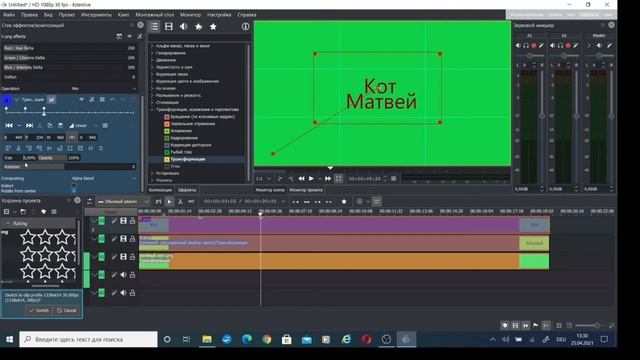Lock the topmost video track
The width and height of the screenshot is (640, 360).
(132, 221)
